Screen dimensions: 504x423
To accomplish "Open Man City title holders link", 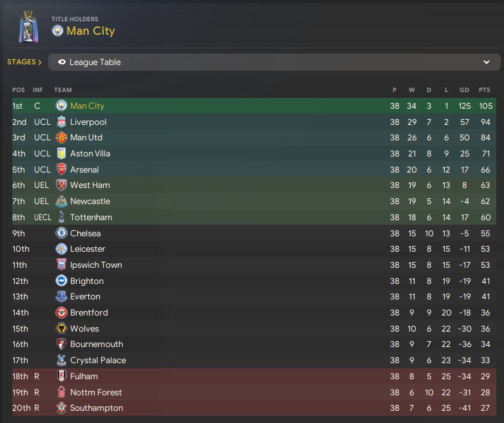I will [91, 31].
